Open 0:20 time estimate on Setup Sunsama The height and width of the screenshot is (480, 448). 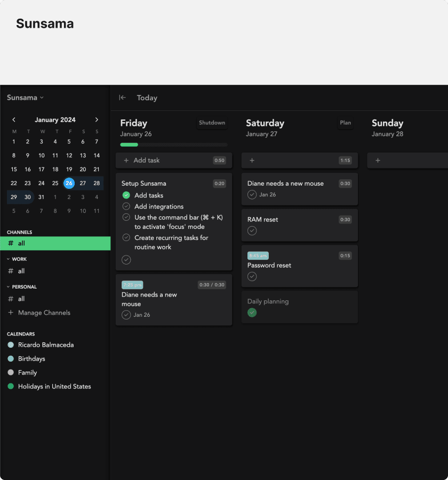[x=219, y=183]
